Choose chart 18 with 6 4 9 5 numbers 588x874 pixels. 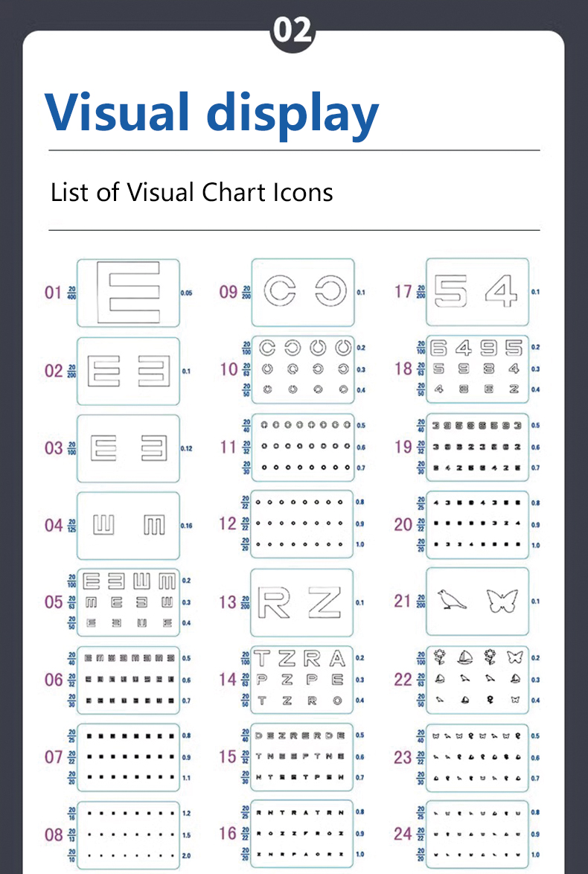click(478, 369)
